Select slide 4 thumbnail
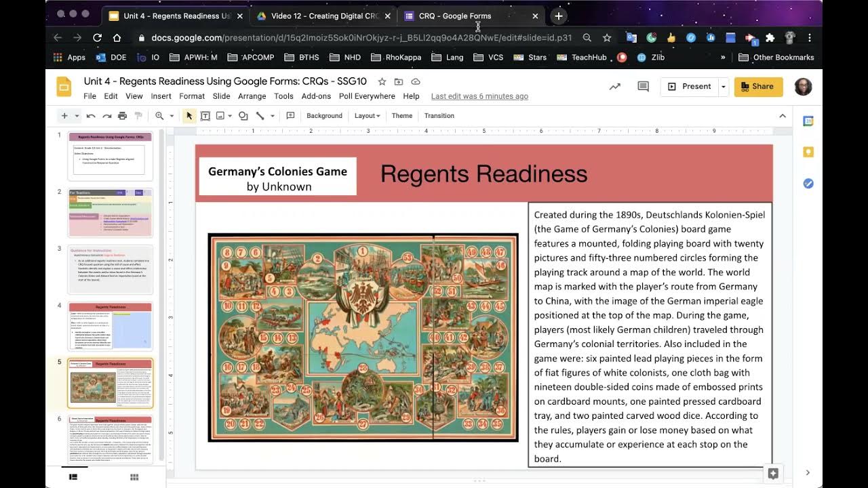Screen dimensions: 868x488 tap(111, 327)
